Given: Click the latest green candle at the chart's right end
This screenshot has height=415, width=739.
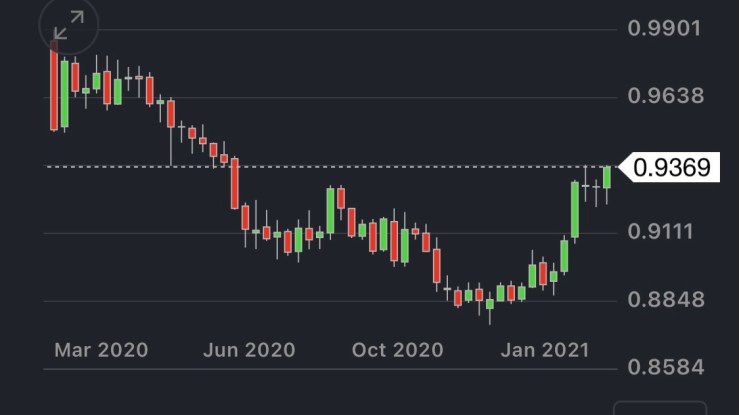Looking at the screenshot, I should (606, 177).
